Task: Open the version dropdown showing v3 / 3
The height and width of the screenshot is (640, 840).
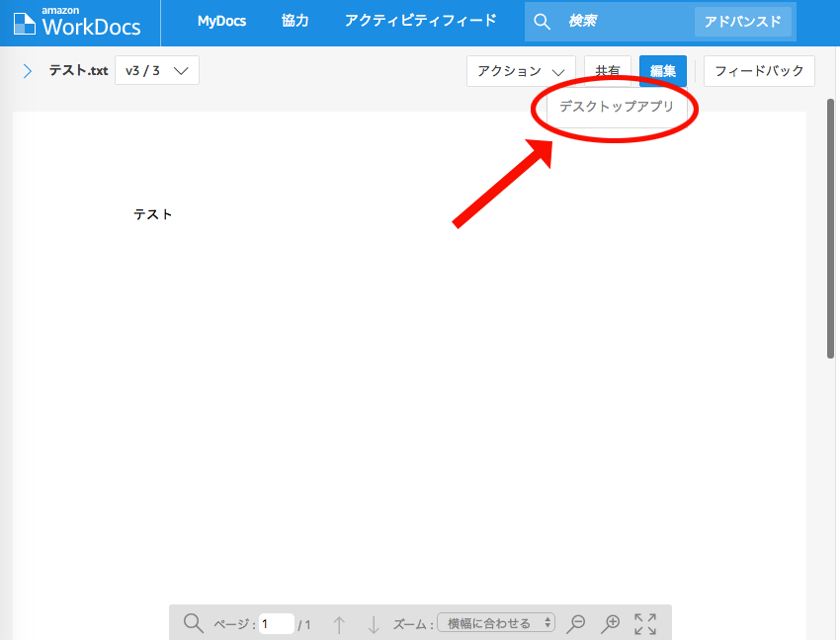Action: (156, 70)
